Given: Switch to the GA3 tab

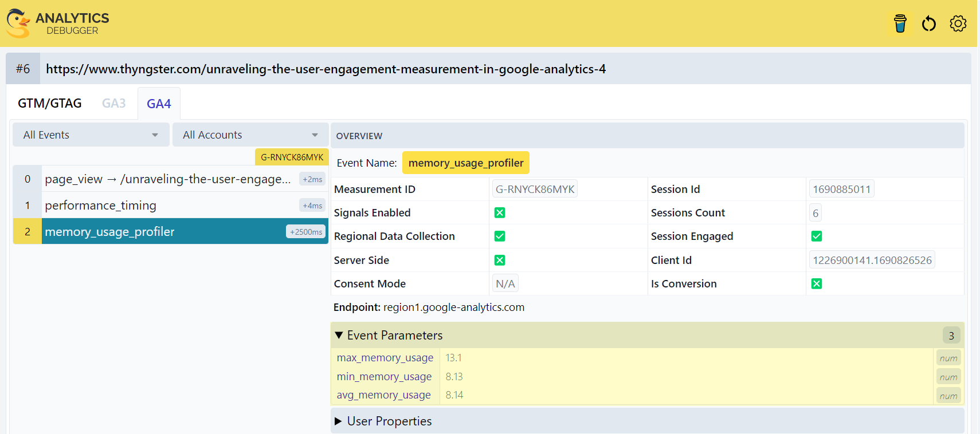Looking at the screenshot, I should click(113, 104).
